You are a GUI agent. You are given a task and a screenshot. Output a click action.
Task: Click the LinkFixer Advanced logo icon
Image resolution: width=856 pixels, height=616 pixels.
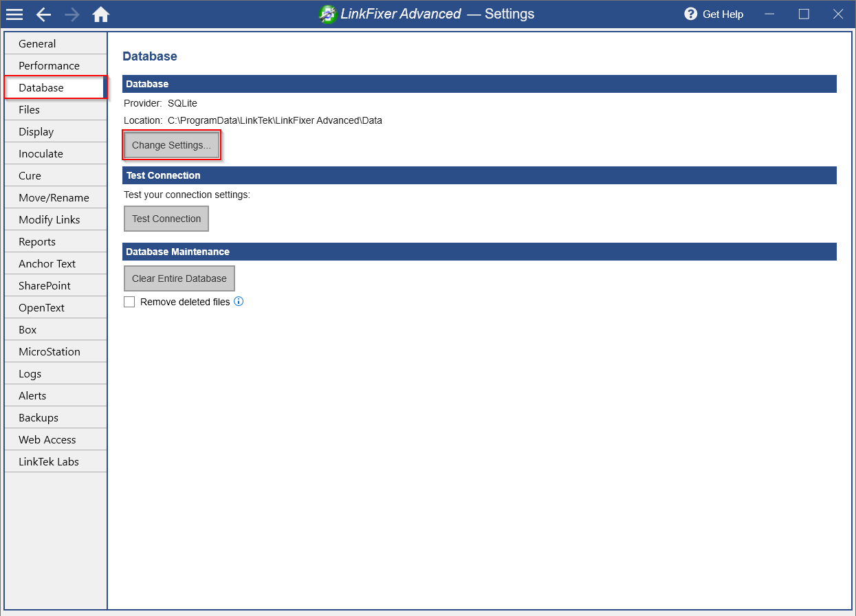pyautogui.click(x=328, y=14)
